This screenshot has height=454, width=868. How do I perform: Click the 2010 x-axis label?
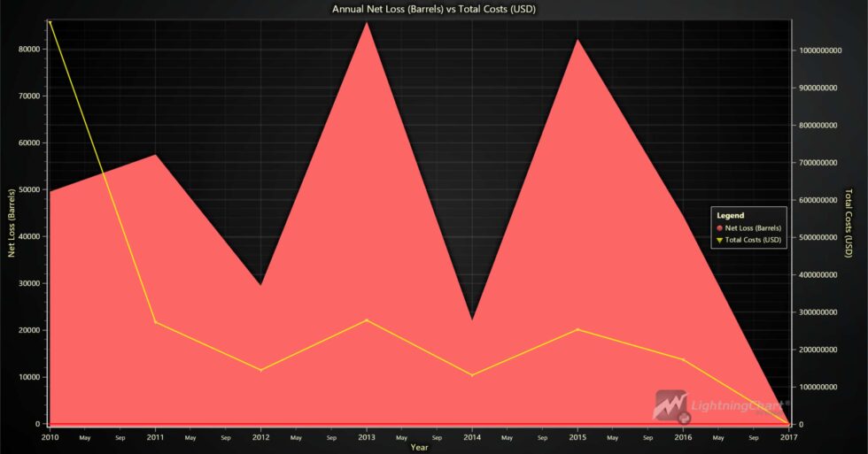click(x=50, y=437)
